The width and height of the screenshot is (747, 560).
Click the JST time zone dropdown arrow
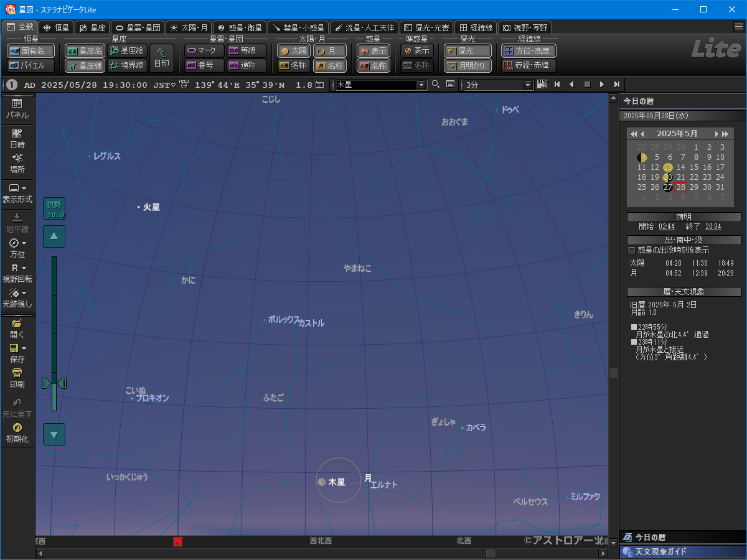(x=172, y=85)
